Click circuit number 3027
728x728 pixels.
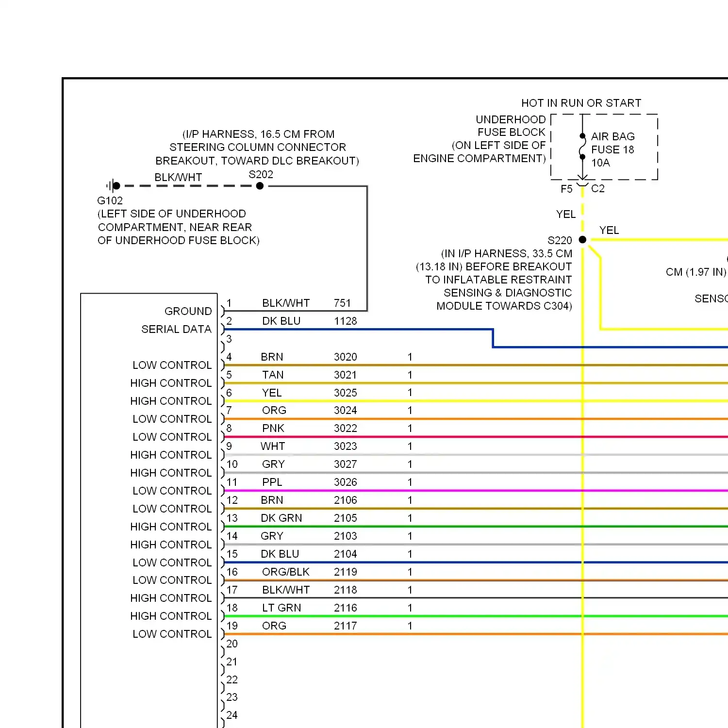click(345, 464)
